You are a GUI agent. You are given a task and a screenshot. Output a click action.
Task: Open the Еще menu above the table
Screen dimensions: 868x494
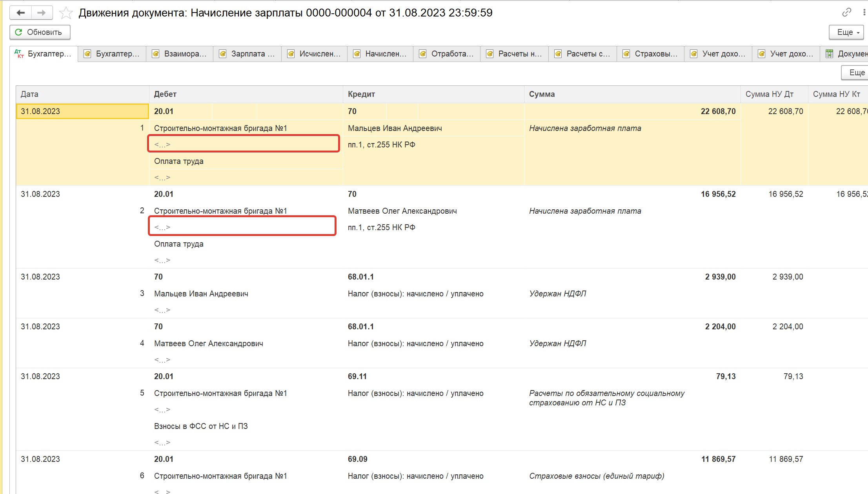click(856, 73)
